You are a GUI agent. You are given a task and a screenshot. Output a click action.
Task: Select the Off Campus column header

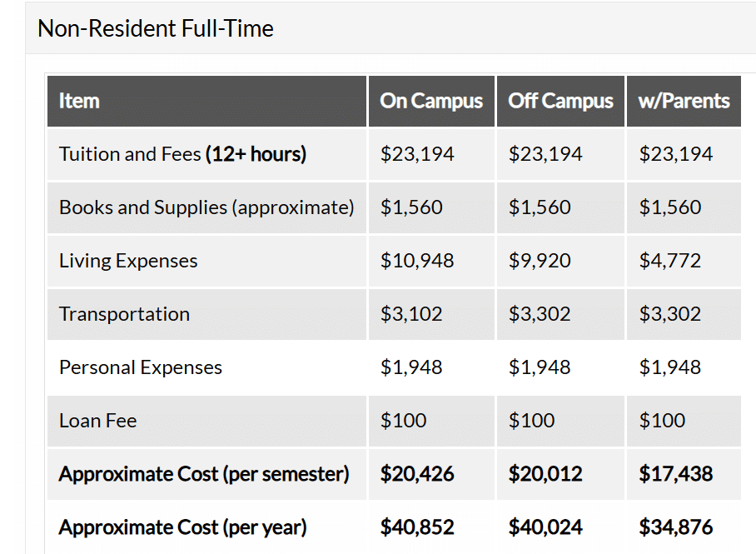(x=560, y=101)
